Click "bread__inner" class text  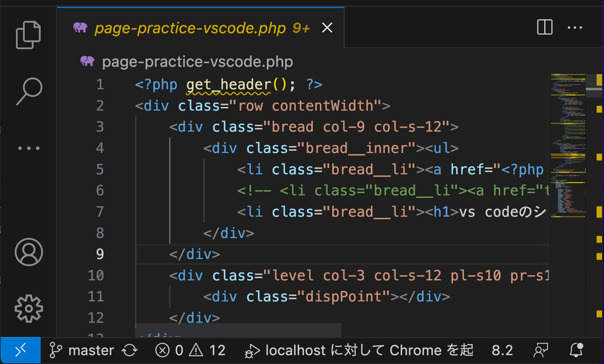point(356,148)
